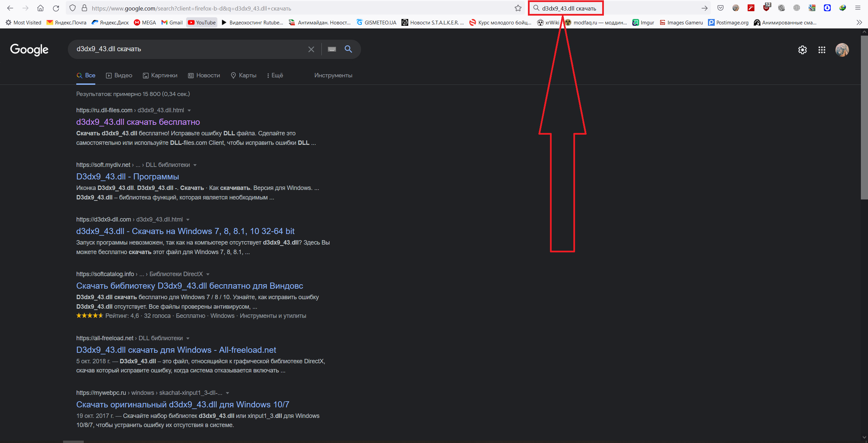
Task: Open the modfaq.ru bookmark
Action: 596,22
